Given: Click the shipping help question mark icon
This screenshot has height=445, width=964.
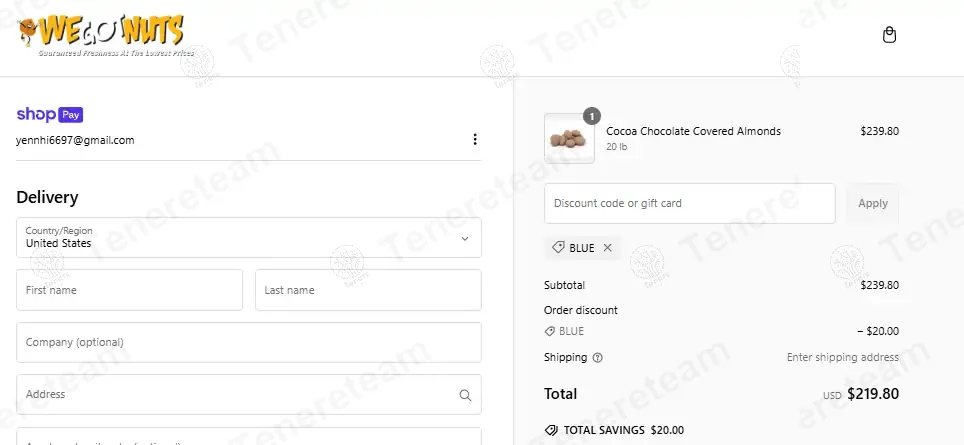Looking at the screenshot, I should (x=598, y=357).
